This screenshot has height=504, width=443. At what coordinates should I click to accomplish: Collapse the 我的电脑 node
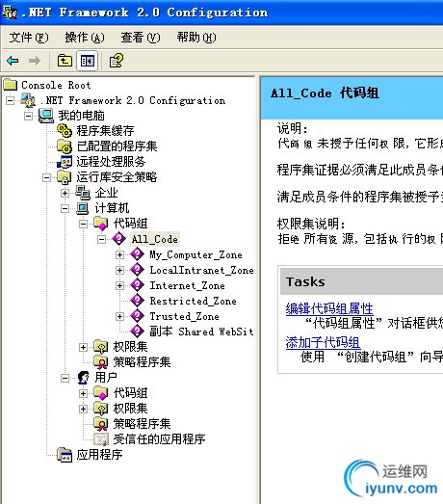[x=28, y=116]
